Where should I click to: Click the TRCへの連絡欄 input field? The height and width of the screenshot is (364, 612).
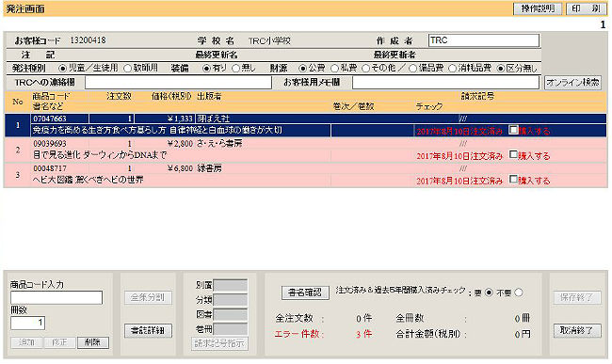point(178,83)
